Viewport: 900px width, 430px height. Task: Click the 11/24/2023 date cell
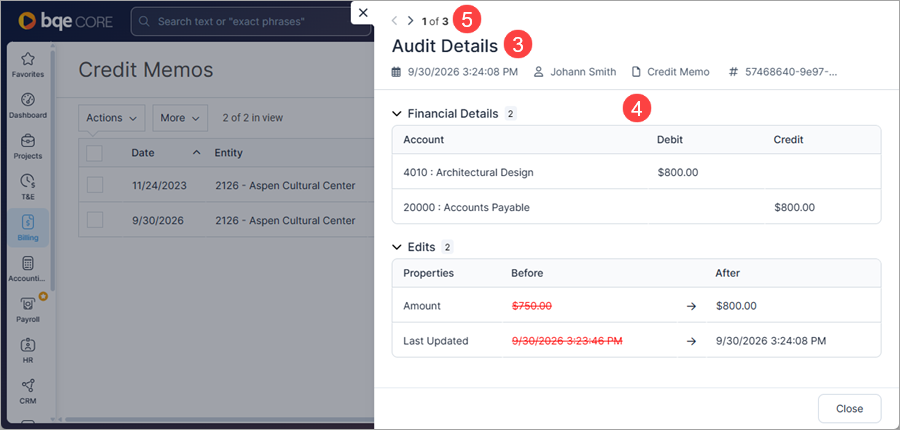pos(159,185)
